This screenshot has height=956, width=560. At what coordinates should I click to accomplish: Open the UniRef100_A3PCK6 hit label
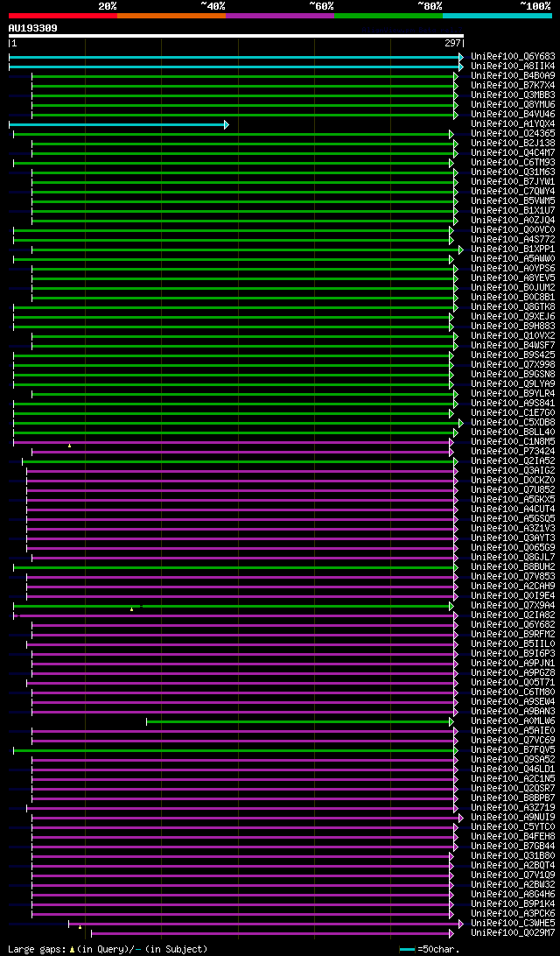pos(513,915)
